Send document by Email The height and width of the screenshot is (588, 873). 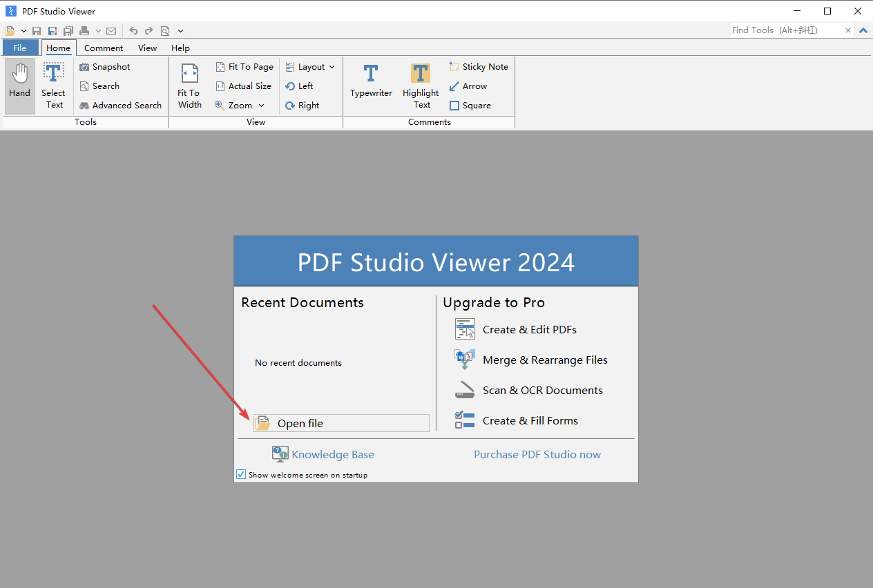click(111, 30)
